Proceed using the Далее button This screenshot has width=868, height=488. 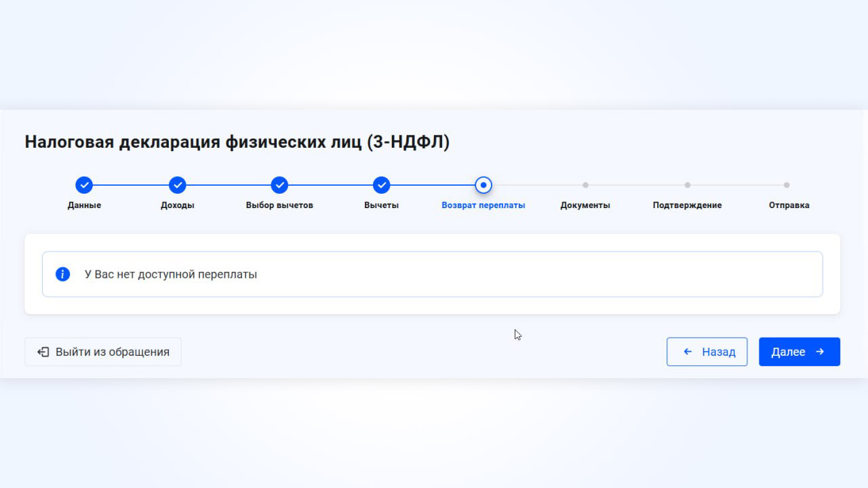799,352
